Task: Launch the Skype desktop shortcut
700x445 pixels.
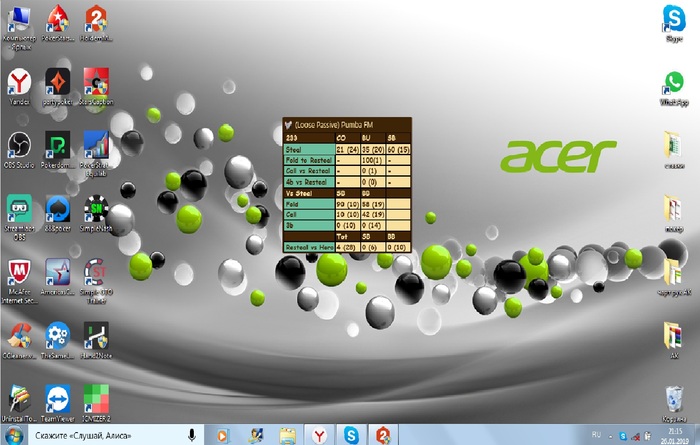Action: 674,24
